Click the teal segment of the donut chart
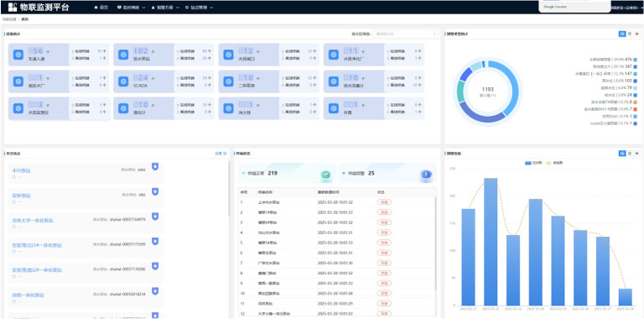 pyautogui.click(x=461, y=92)
